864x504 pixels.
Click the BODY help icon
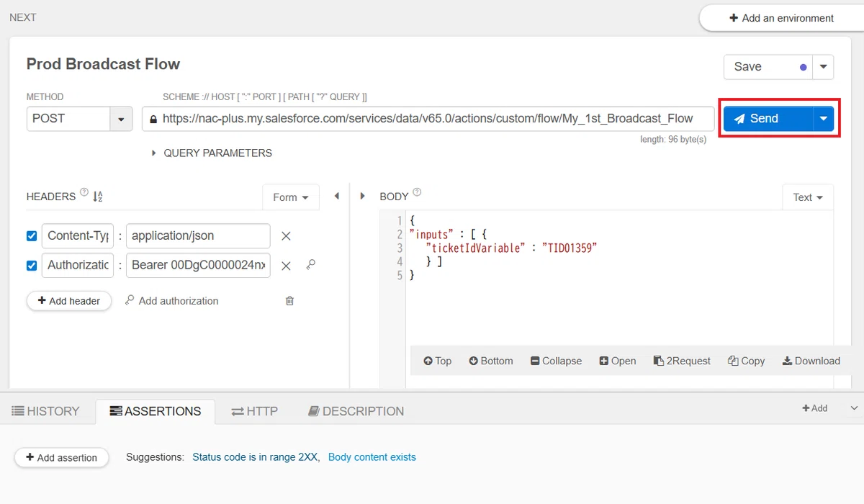(417, 193)
